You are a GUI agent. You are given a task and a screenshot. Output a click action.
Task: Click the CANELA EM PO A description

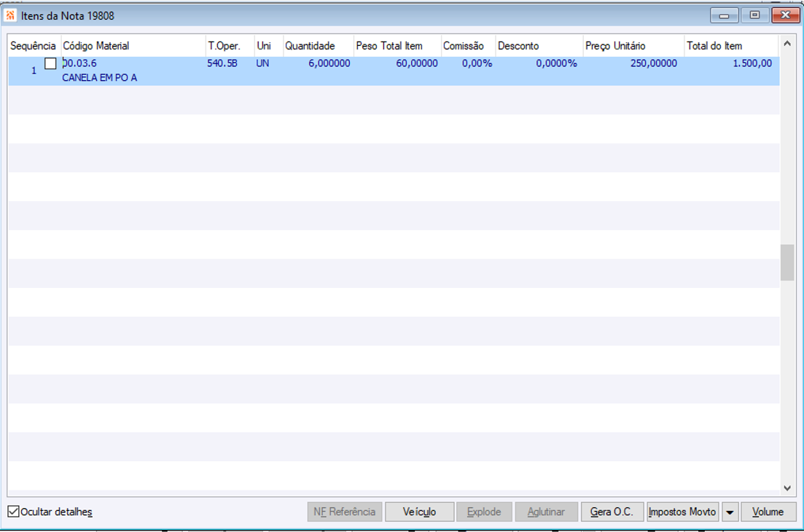point(99,78)
